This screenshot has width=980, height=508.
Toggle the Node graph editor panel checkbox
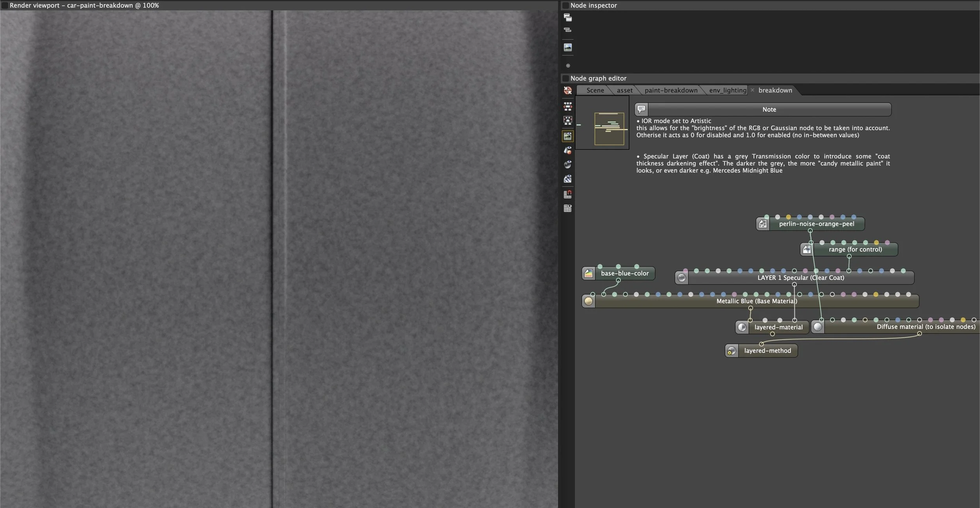566,78
